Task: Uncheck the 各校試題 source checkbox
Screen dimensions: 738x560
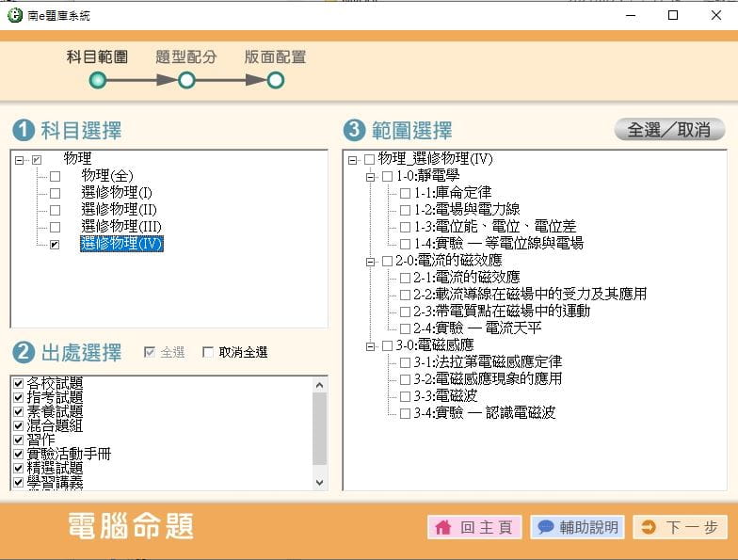Action: pyautogui.click(x=19, y=383)
